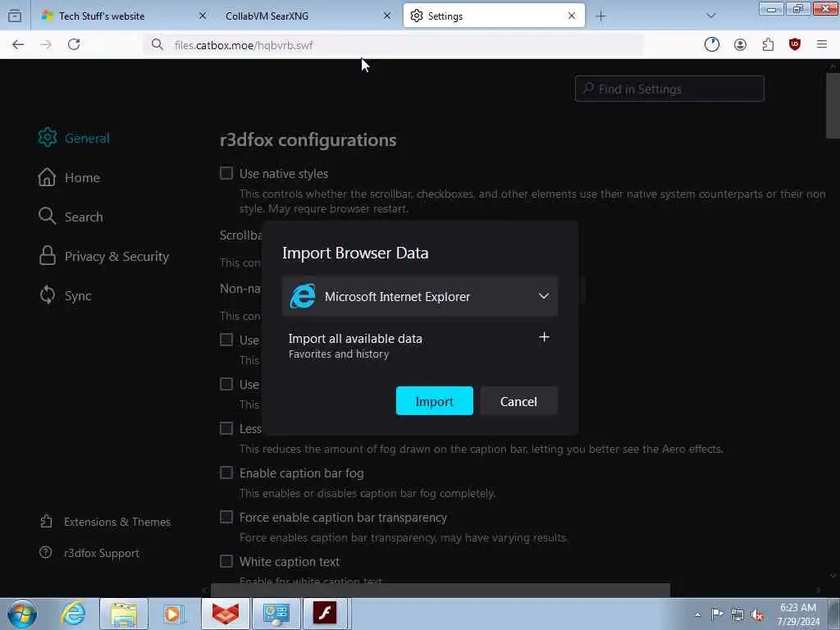Go back using the browser back arrow
Viewport: 840px width, 630px height.
(x=18, y=45)
